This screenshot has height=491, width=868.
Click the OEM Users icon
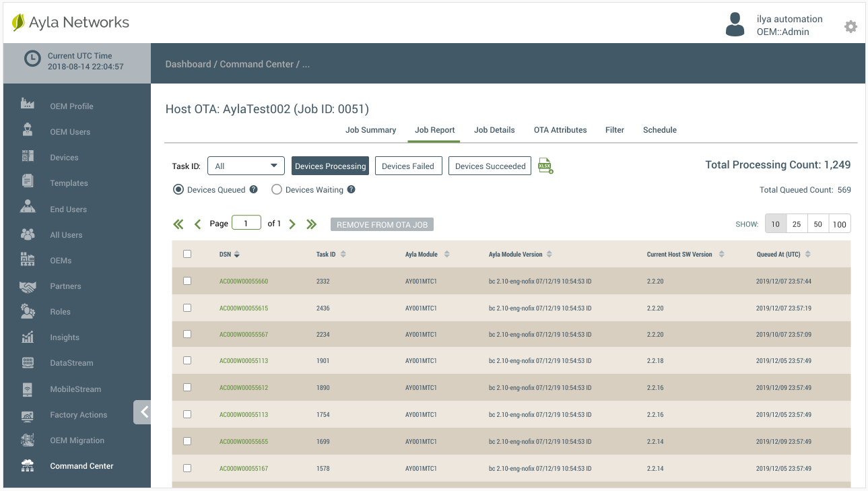[x=28, y=131]
